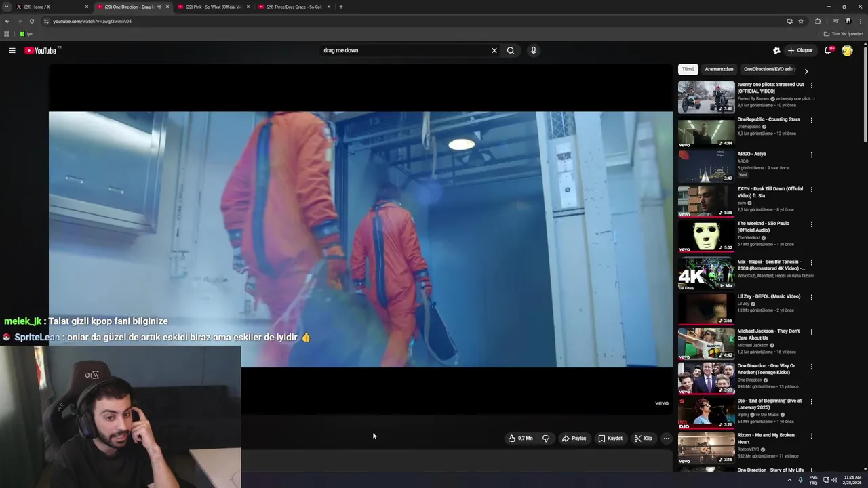Open twenty one pilots Stressed Out thumbnail
Viewport: 868px width, 488px height.
tap(706, 97)
